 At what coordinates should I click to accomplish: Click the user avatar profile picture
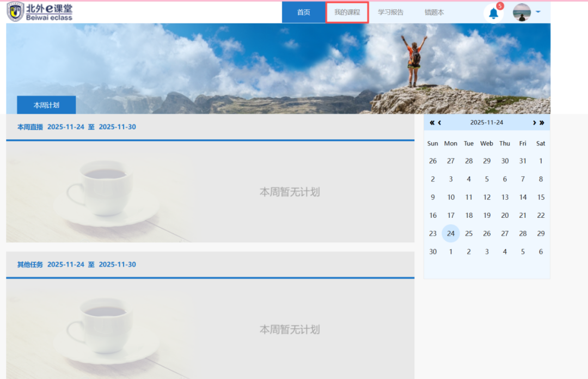(x=521, y=12)
